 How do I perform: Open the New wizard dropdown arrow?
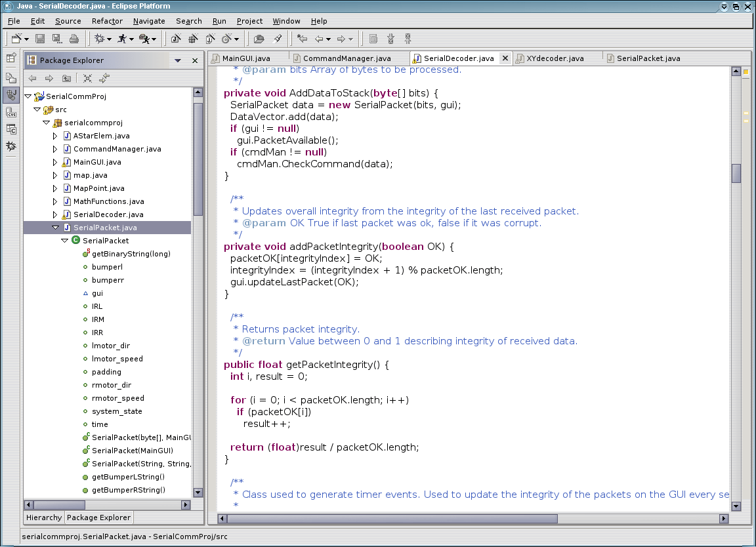[x=26, y=39]
